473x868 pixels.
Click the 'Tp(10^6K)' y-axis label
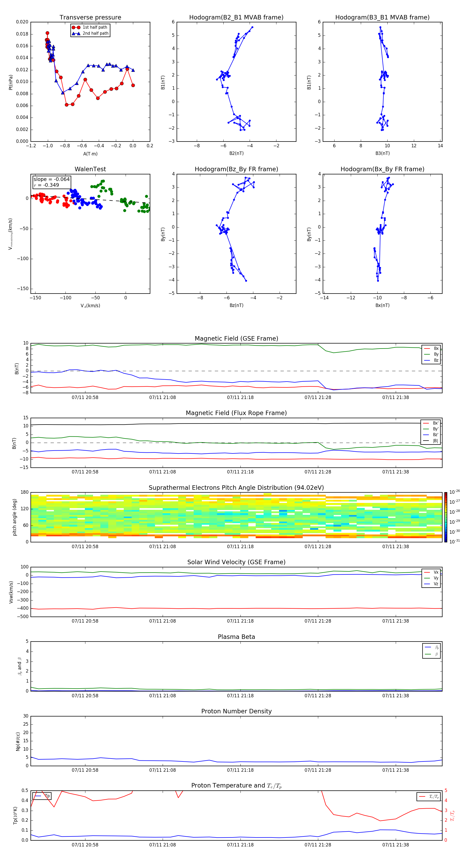click(16, 815)
